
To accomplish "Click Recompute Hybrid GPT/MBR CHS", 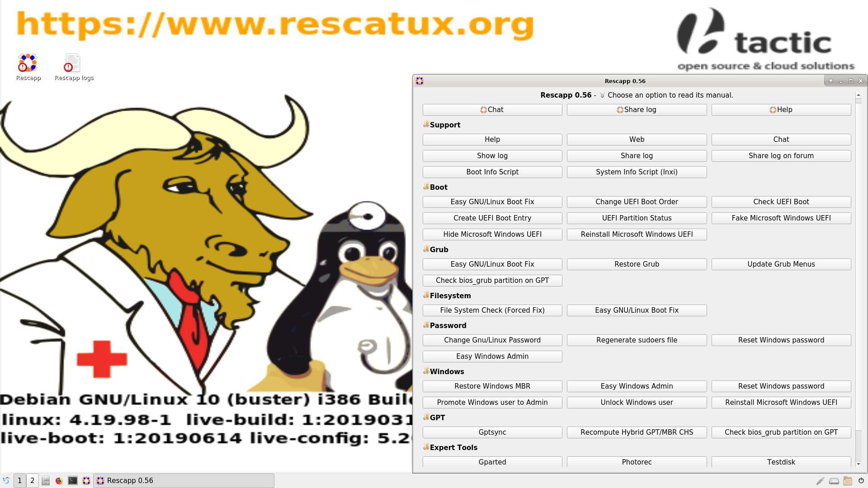I will pyautogui.click(x=637, y=432).
